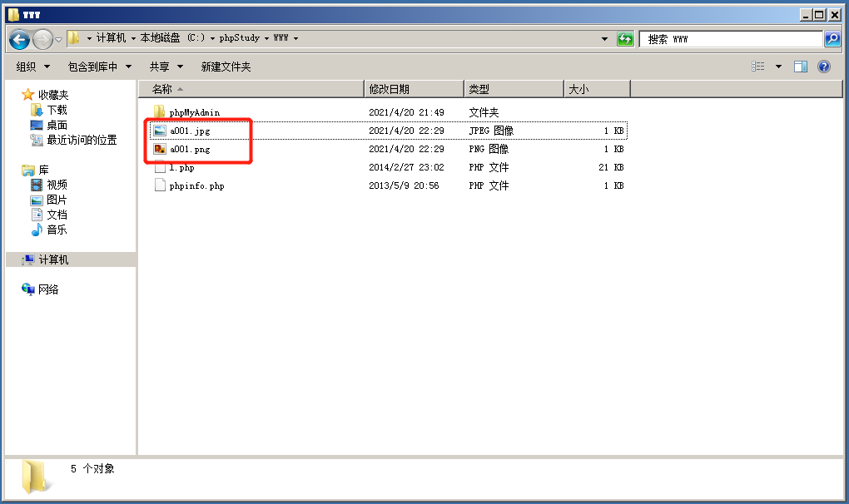Open the recent pages dropdown next to Forward
The image size is (849, 504).
tap(58, 39)
